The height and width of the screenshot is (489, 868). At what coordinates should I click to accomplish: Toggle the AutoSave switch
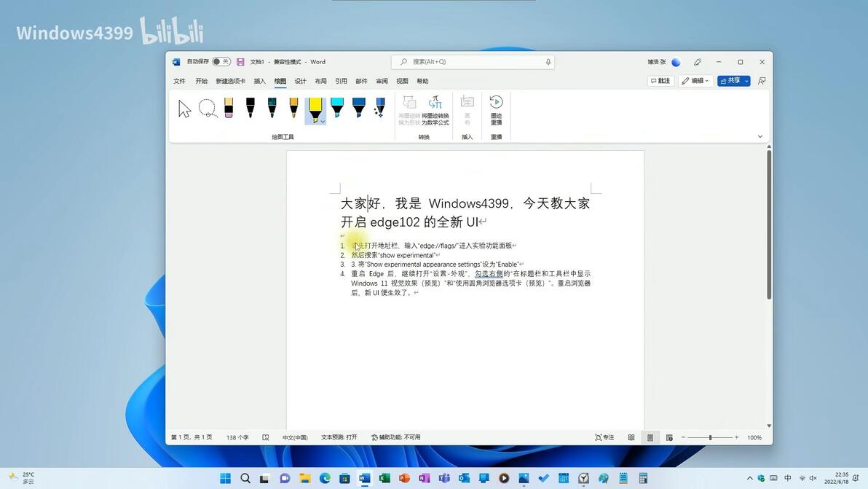pyautogui.click(x=221, y=61)
